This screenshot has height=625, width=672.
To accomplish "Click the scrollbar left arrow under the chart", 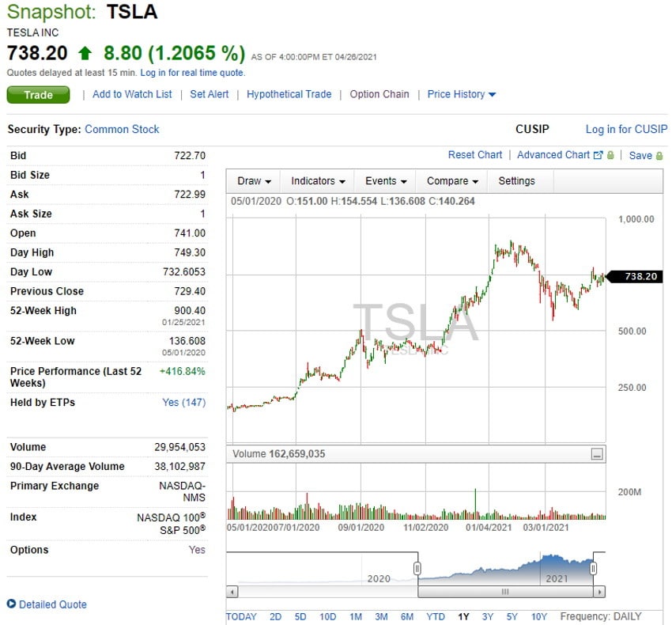I will click(232, 592).
